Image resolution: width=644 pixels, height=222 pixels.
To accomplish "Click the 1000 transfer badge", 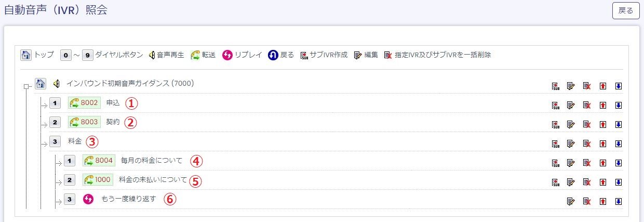I will (98, 180).
